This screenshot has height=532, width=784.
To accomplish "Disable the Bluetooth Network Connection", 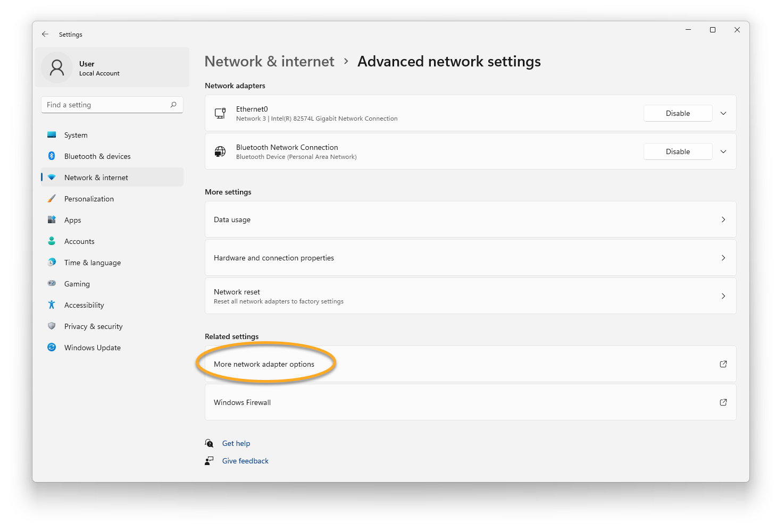I will point(678,151).
